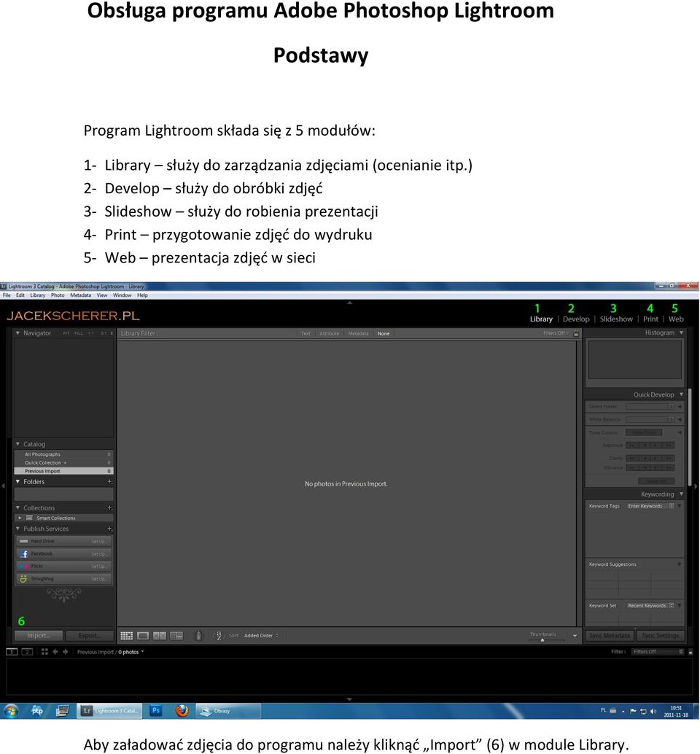Expand the Smart Collections set
Screen dimensions: 700x754
[x=20, y=518]
